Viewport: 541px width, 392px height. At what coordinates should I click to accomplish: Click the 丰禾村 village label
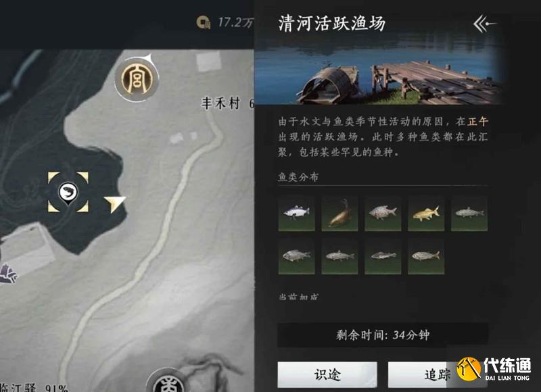coord(221,103)
